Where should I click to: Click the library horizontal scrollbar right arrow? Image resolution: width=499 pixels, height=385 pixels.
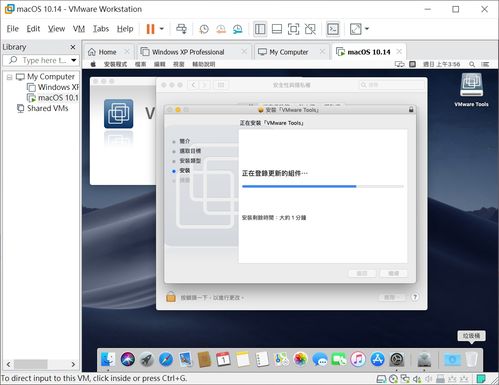point(73,364)
